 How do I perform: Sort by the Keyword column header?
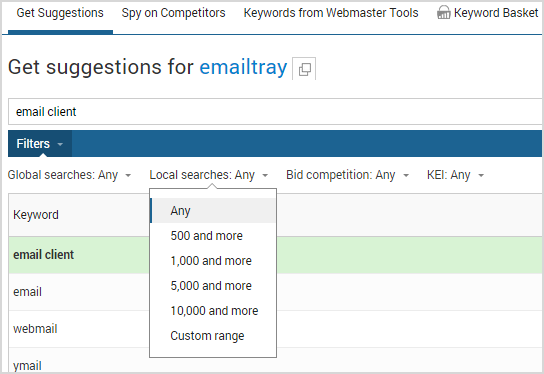click(36, 215)
